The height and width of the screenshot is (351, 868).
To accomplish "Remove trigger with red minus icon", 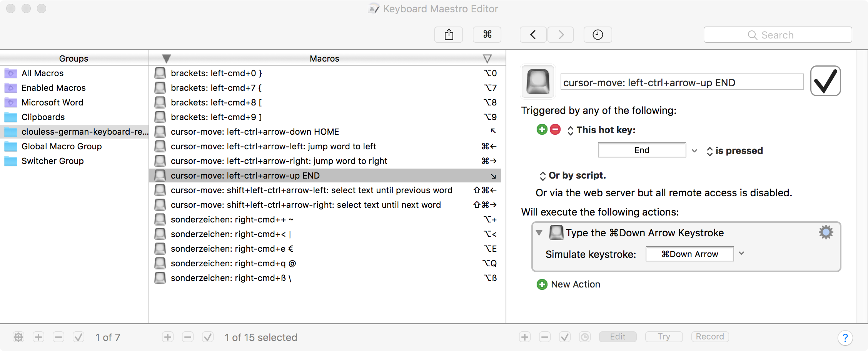I will [x=555, y=130].
